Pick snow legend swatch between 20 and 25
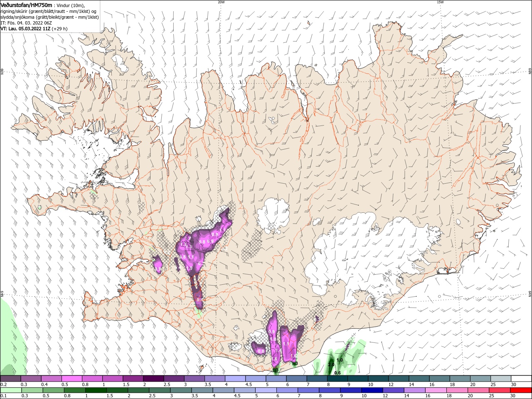The image size is (532, 399). pyautogui.click(x=481, y=379)
